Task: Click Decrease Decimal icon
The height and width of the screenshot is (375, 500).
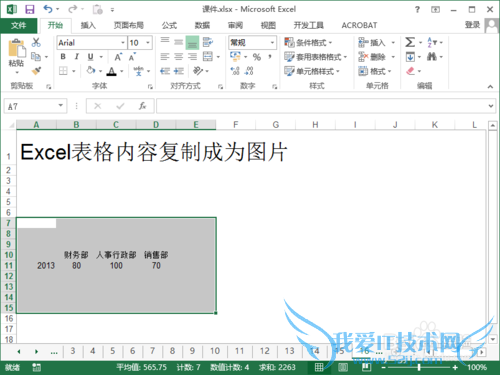Action: [x=249, y=71]
